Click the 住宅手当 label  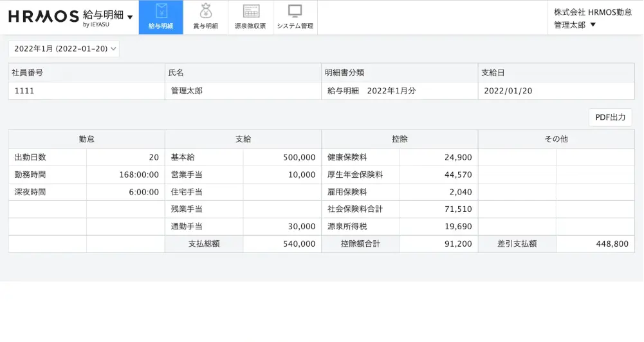tap(187, 192)
